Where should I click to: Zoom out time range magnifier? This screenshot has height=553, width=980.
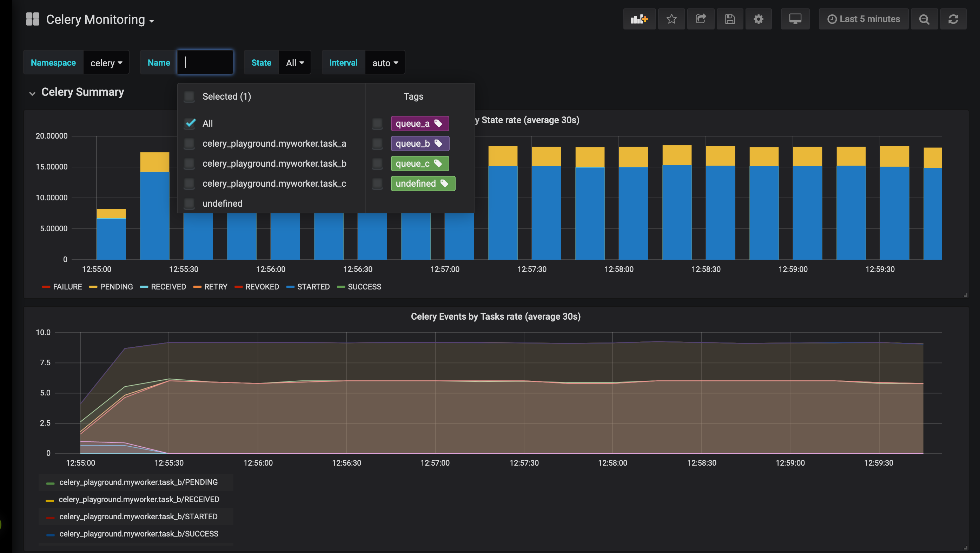click(x=924, y=19)
